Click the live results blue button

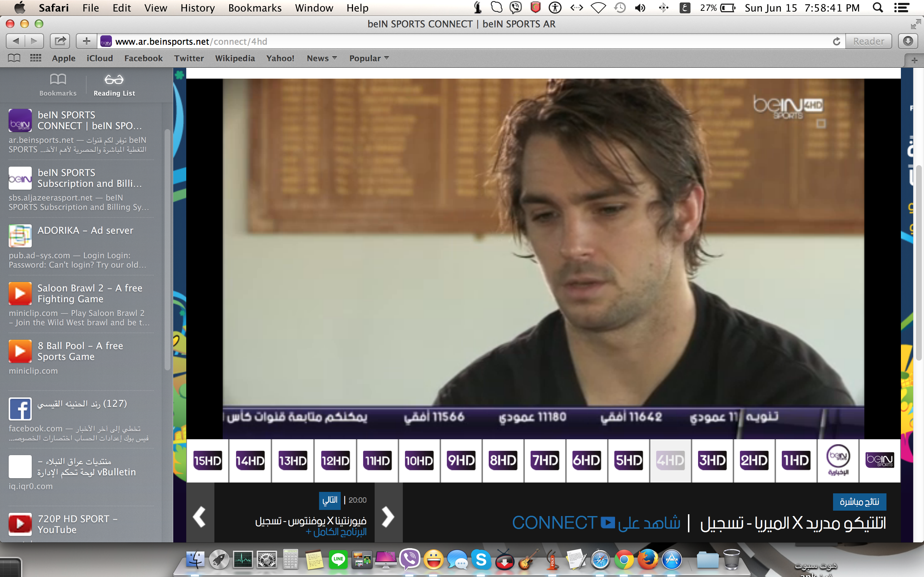(859, 501)
